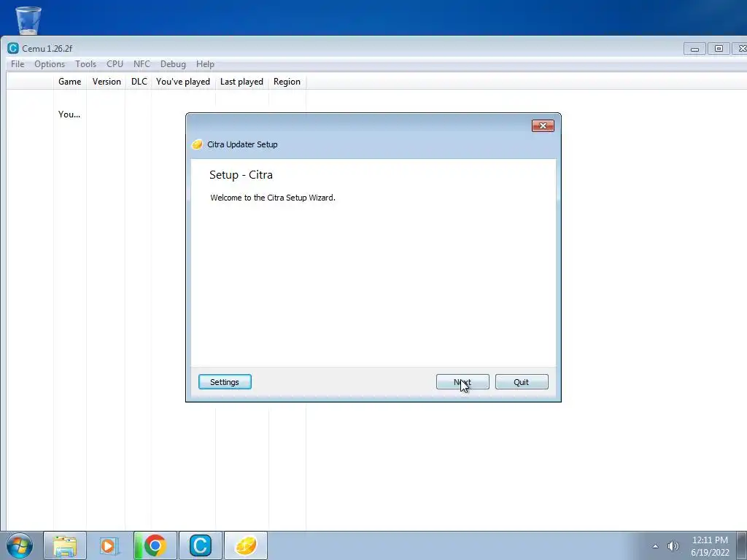Click the 'Citra Updater Setup' title text
This screenshot has height=560, width=747.
pyautogui.click(x=242, y=144)
